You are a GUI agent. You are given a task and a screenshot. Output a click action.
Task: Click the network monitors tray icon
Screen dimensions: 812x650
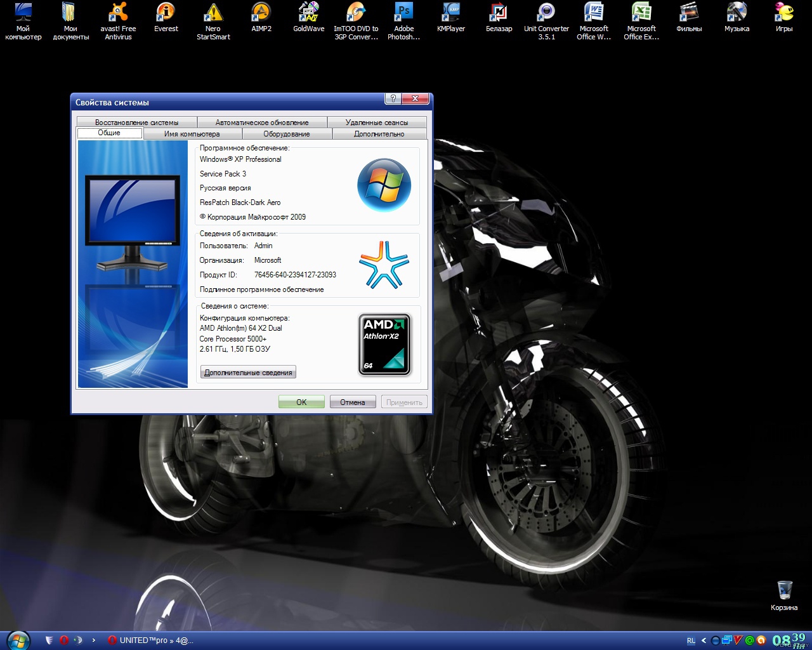(x=727, y=640)
